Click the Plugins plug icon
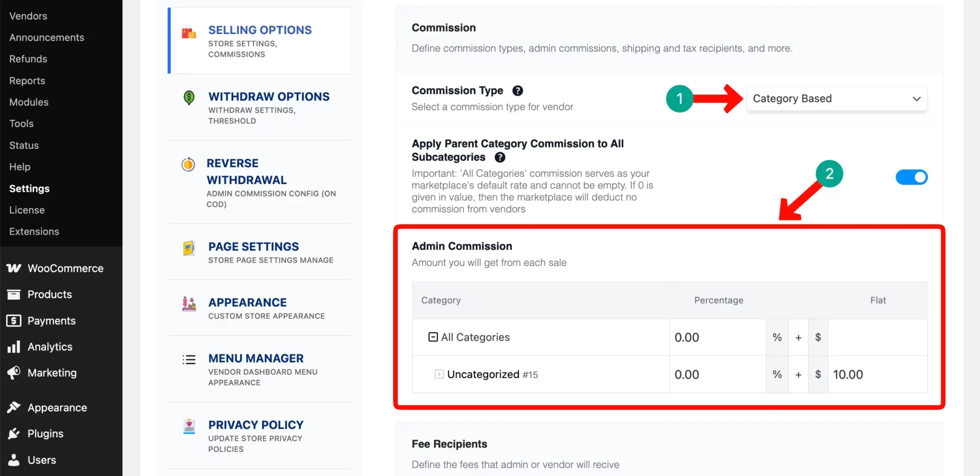 (x=14, y=434)
